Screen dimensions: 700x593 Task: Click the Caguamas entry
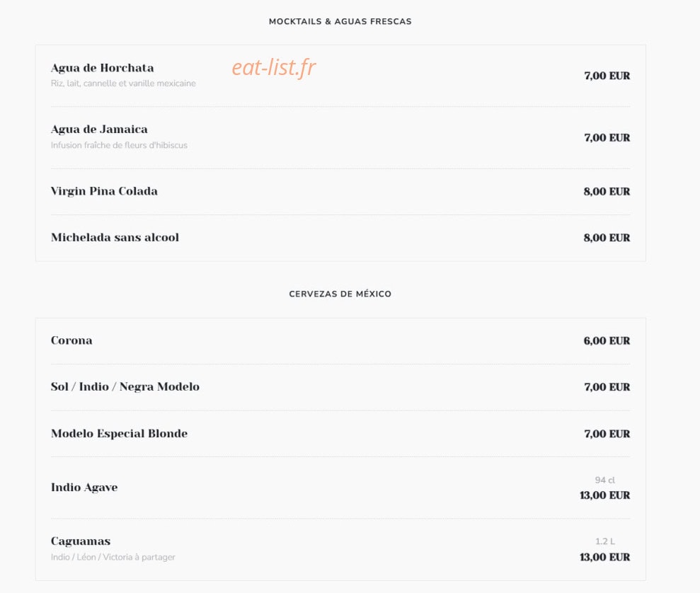[81, 541]
